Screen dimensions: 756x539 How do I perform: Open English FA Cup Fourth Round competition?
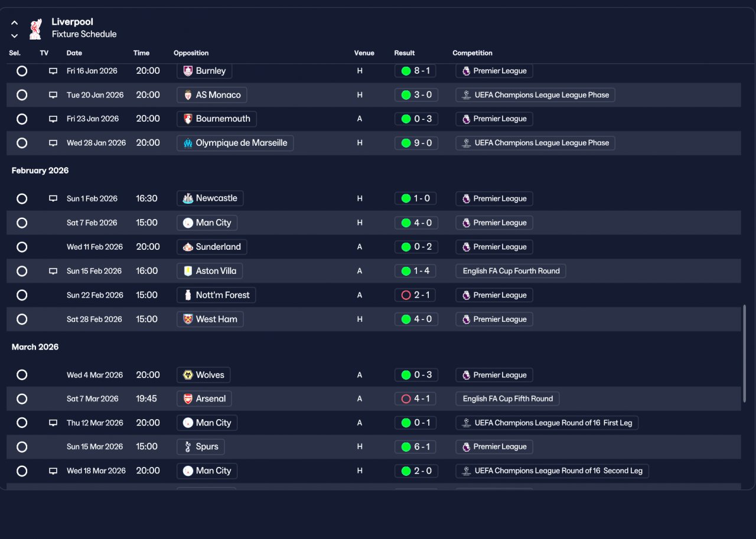pos(511,271)
